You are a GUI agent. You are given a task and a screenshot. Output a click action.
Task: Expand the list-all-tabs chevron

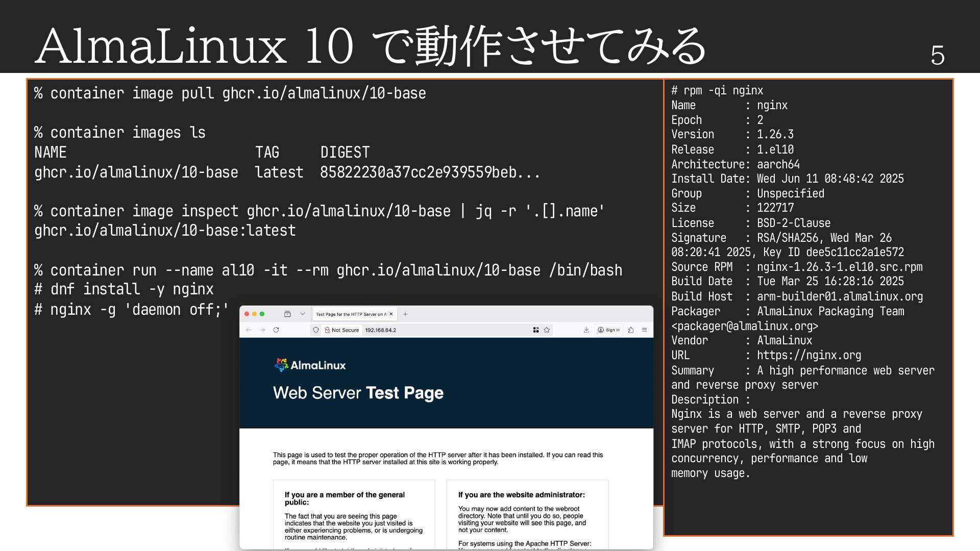303,314
